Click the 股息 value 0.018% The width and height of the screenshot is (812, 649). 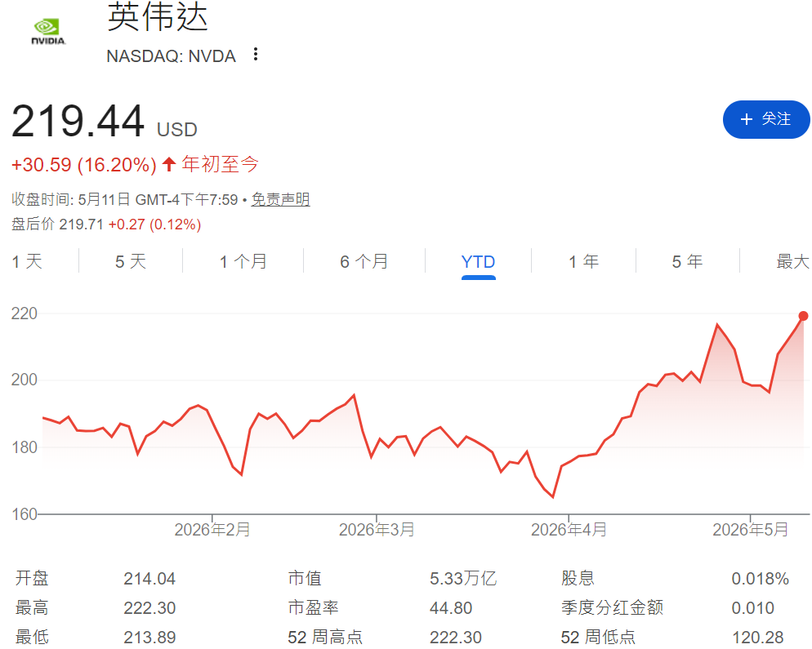pos(761,578)
